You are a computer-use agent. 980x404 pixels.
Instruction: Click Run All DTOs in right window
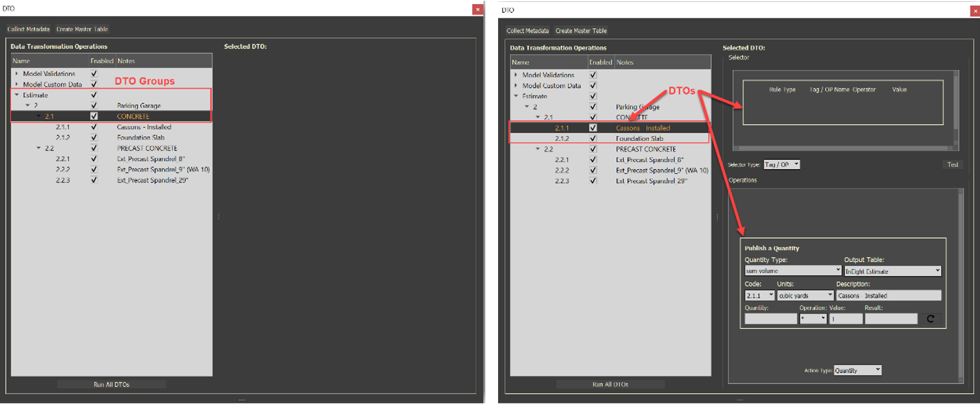[611, 385]
